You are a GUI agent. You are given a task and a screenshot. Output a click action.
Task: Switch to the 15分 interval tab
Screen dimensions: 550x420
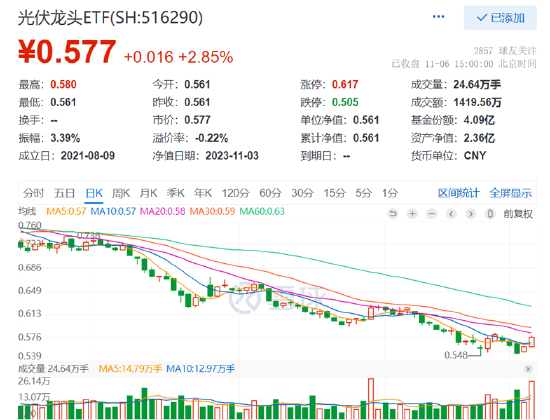[x=335, y=193]
